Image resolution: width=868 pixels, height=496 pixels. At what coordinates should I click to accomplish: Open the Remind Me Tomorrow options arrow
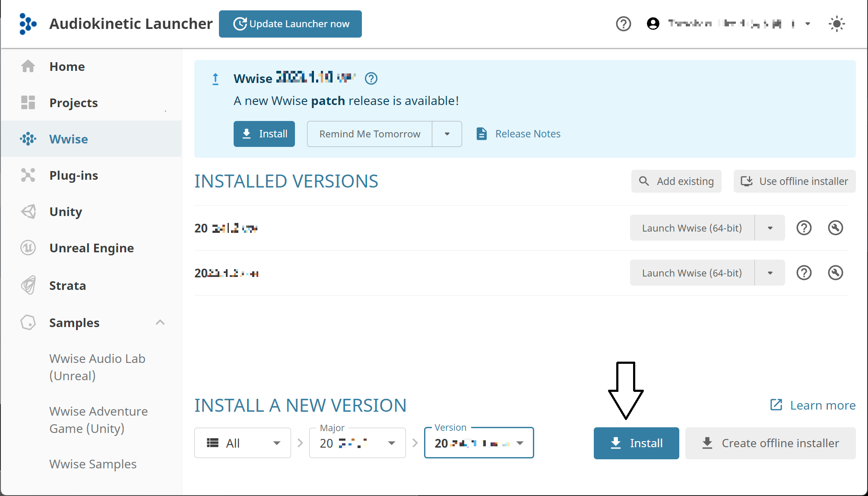[x=447, y=134]
